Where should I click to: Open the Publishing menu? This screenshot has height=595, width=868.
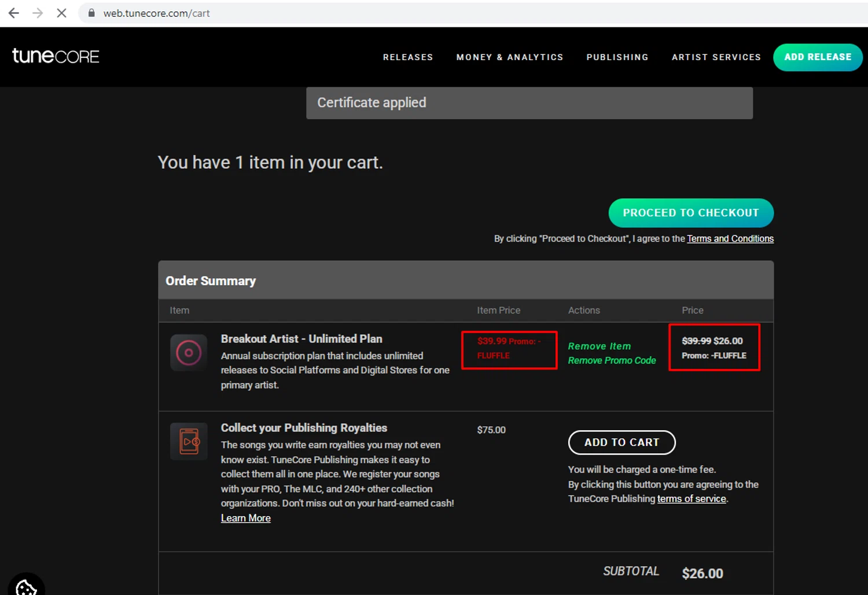(617, 57)
